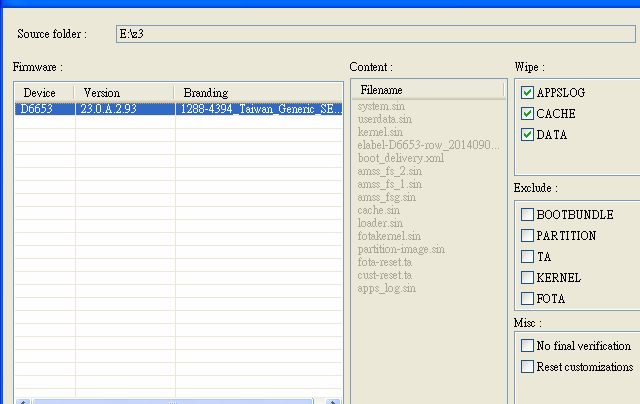The width and height of the screenshot is (640, 404).
Task: Check the KERNEL exclude option
Action: coord(527,277)
